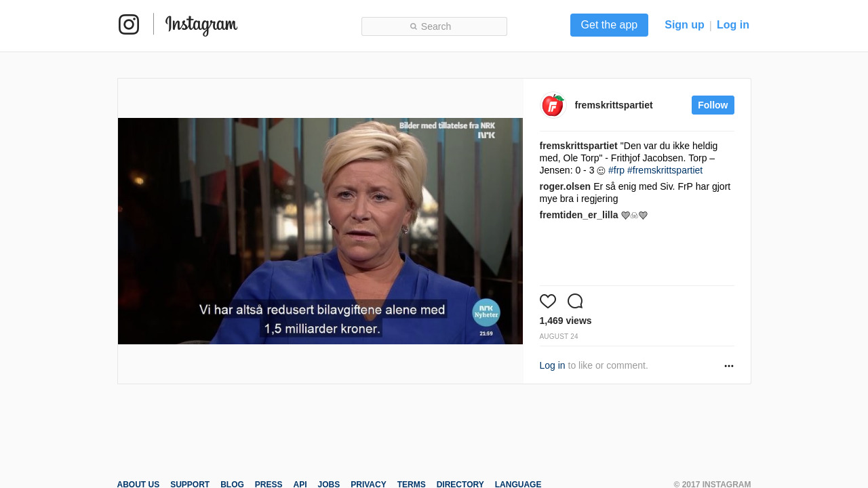Open the Instagram wordmark home link

click(201, 25)
